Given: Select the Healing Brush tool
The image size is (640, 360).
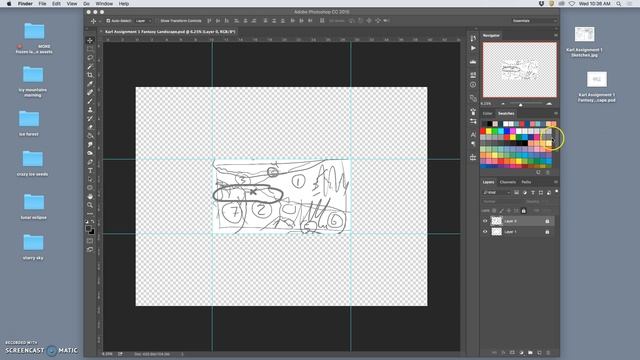Looking at the screenshot, I should (x=90, y=92).
